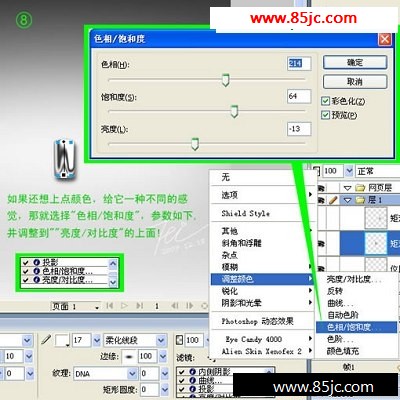Screen dimensions: 400x400
Task: Toggle the 预览 checkbox
Action: 325,115
